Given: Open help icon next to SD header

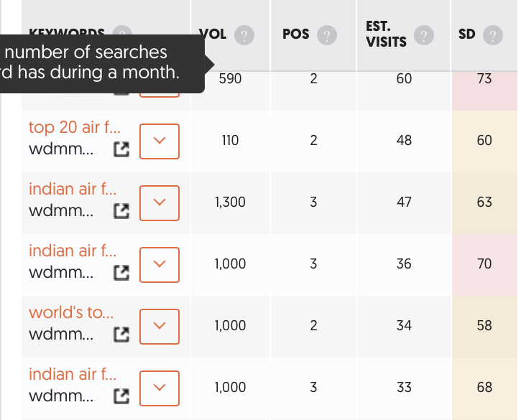Looking at the screenshot, I should [493, 35].
